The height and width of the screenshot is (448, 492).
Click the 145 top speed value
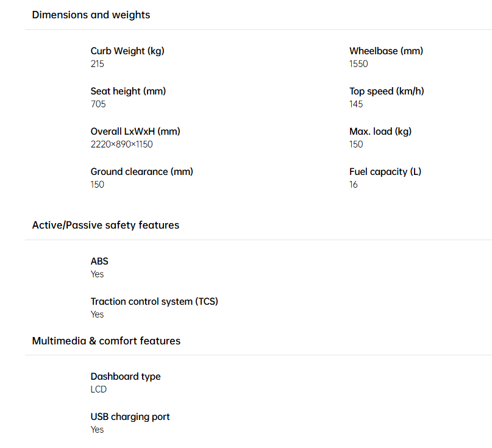[x=356, y=104]
